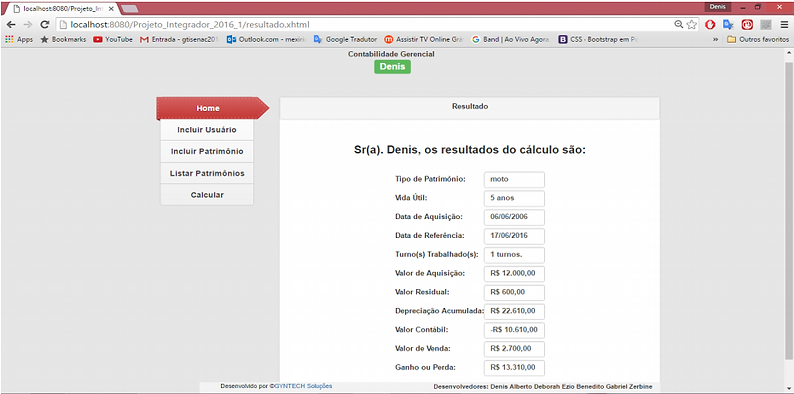The height and width of the screenshot is (394, 794).
Task: Click the address bar URL
Action: [190, 24]
